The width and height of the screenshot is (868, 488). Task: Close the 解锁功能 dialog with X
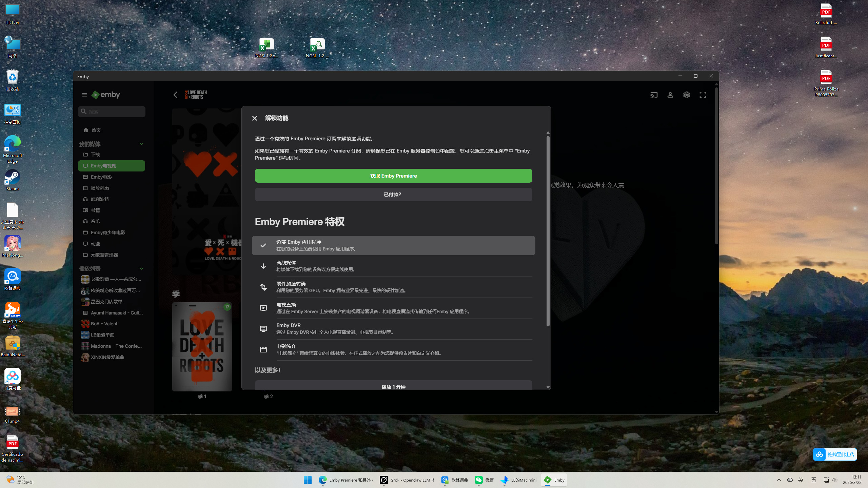(x=255, y=118)
